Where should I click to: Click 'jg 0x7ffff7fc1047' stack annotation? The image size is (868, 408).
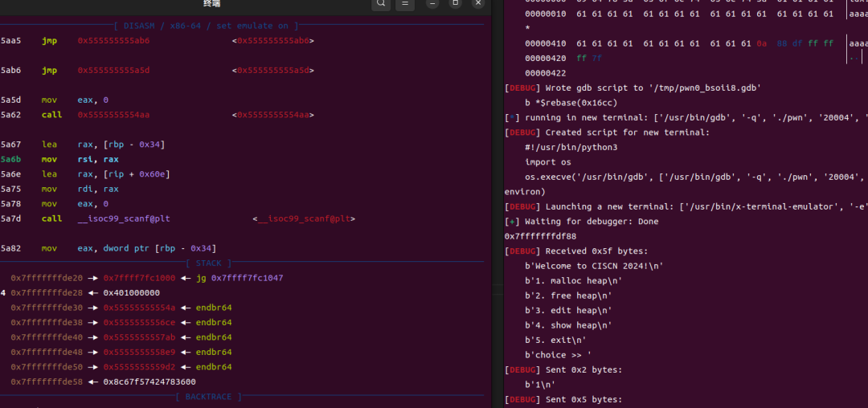[x=240, y=278]
